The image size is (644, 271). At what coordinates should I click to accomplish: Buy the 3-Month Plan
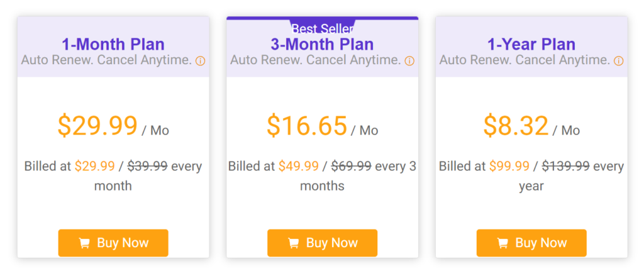coord(323,243)
